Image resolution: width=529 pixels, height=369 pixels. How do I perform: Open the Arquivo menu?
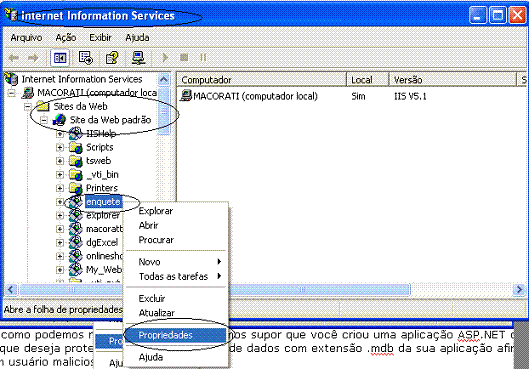point(26,37)
